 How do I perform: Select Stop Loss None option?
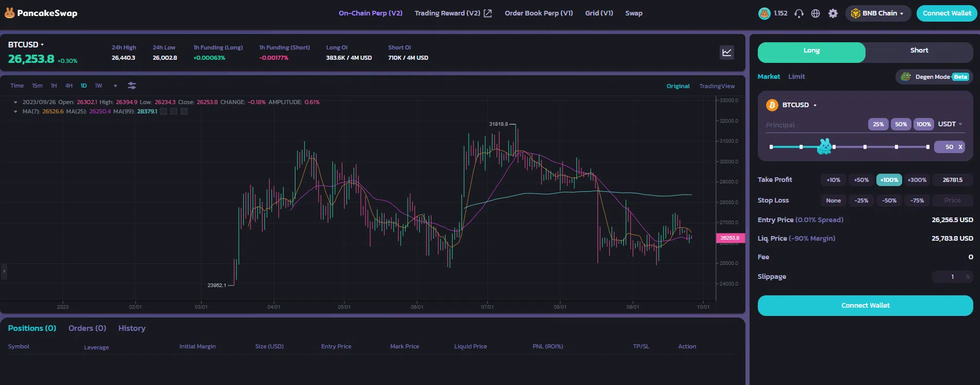(x=833, y=200)
